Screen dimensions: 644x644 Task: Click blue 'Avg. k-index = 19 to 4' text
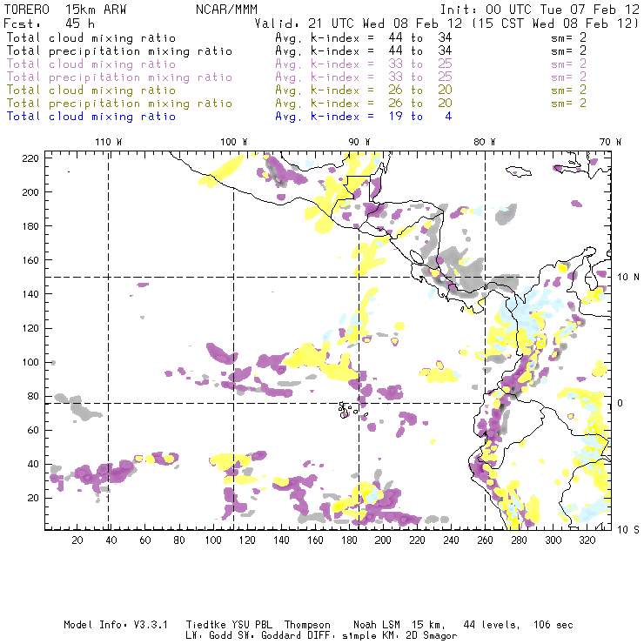click(x=364, y=117)
